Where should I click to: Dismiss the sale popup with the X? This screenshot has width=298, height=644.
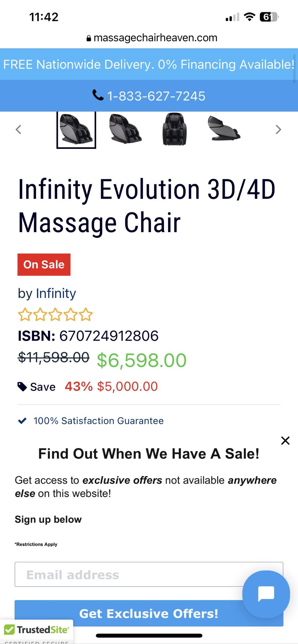285,440
